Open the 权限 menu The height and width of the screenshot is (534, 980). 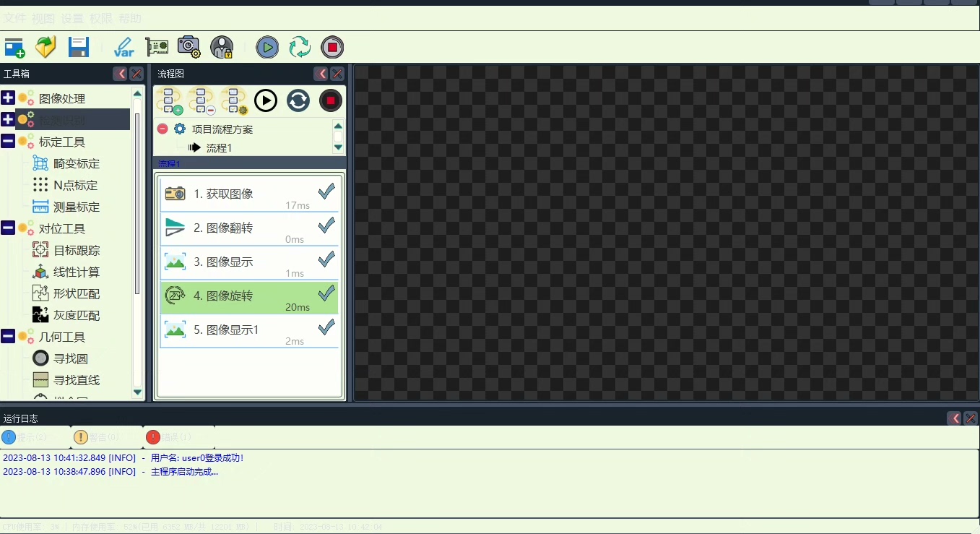coord(101,19)
